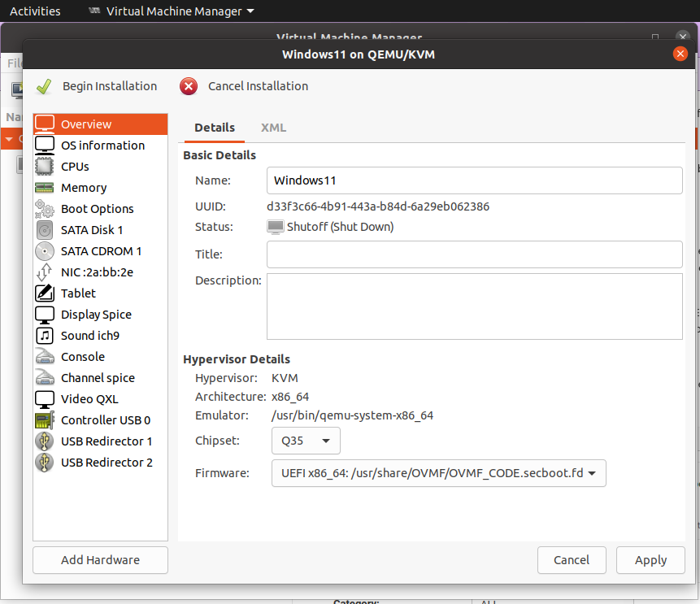The height and width of the screenshot is (604, 700).
Task: Open the Activities overview
Action: [x=35, y=11]
